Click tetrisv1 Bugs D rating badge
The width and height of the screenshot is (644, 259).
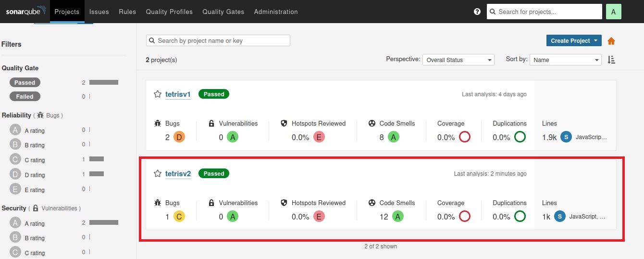(179, 137)
